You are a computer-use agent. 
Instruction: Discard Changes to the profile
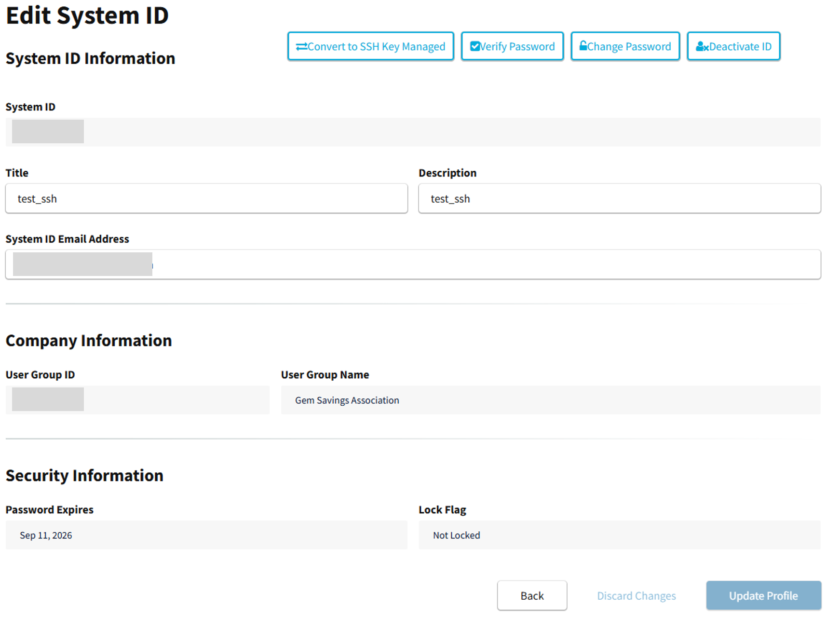[x=636, y=596]
